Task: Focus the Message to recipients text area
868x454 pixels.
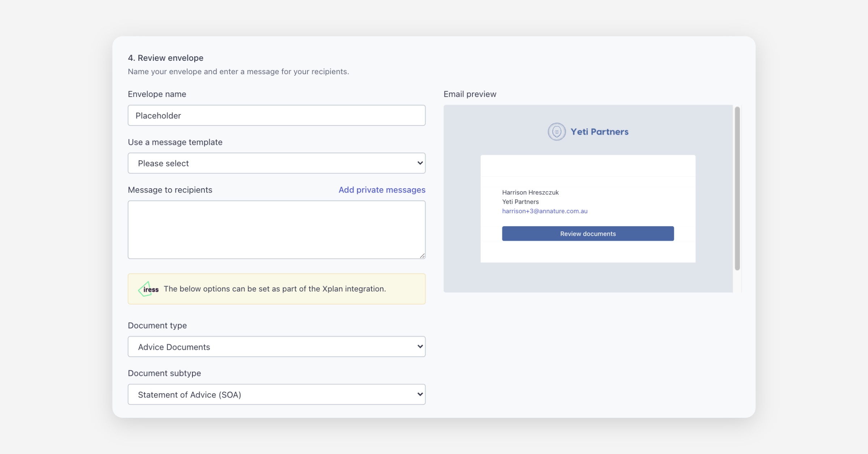Action: pos(276,230)
